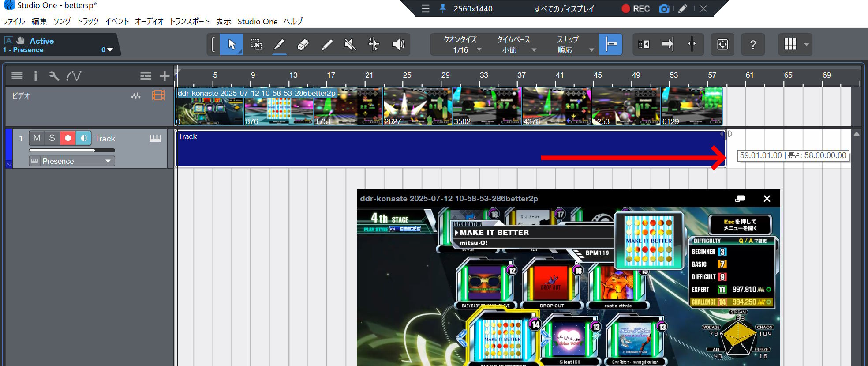Open the 編集 menu

39,21
